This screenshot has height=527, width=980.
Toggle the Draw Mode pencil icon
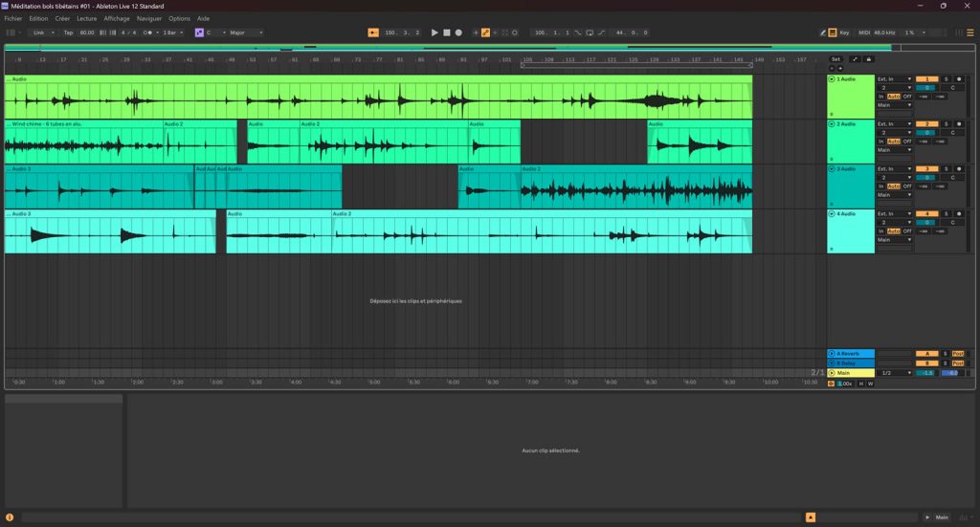(822, 33)
